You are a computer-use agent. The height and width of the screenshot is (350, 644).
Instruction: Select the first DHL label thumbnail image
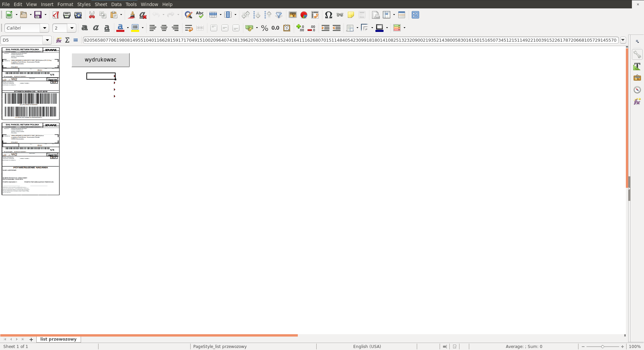point(31,83)
